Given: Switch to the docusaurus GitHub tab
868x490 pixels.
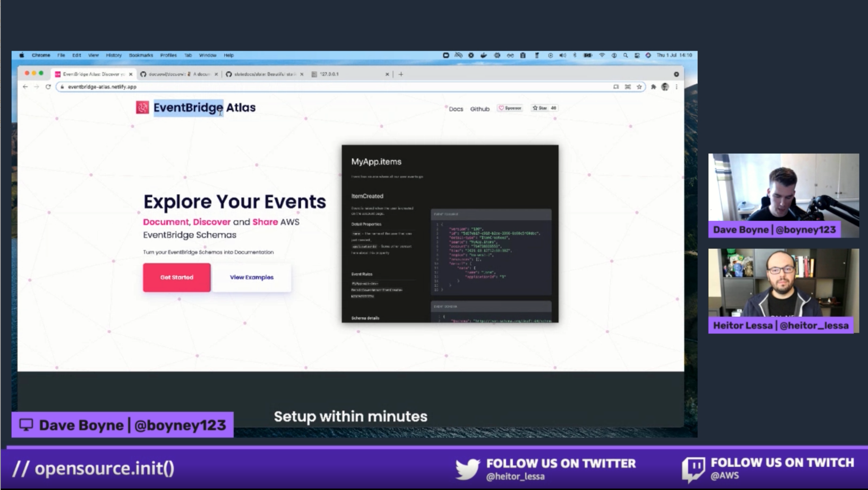Looking at the screenshot, I should (179, 74).
